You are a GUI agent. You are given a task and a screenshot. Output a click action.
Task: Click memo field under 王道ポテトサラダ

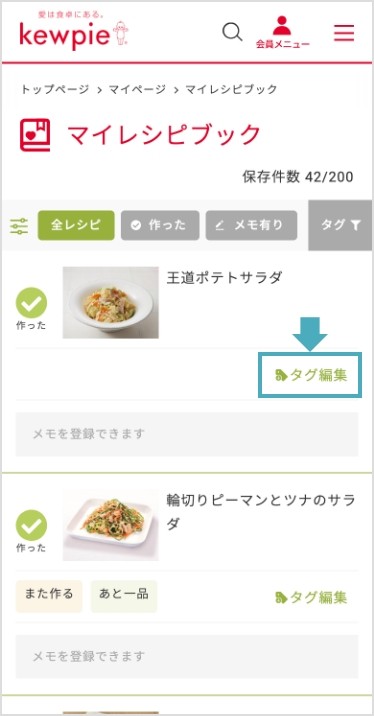pyautogui.click(x=187, y=434)
